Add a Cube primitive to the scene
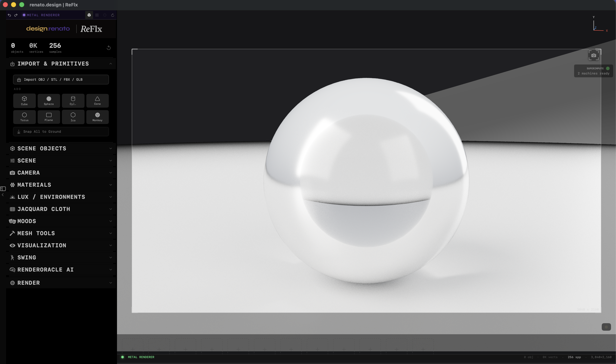The width and height of the screenshot is (616, 364). tap(24, 100)
